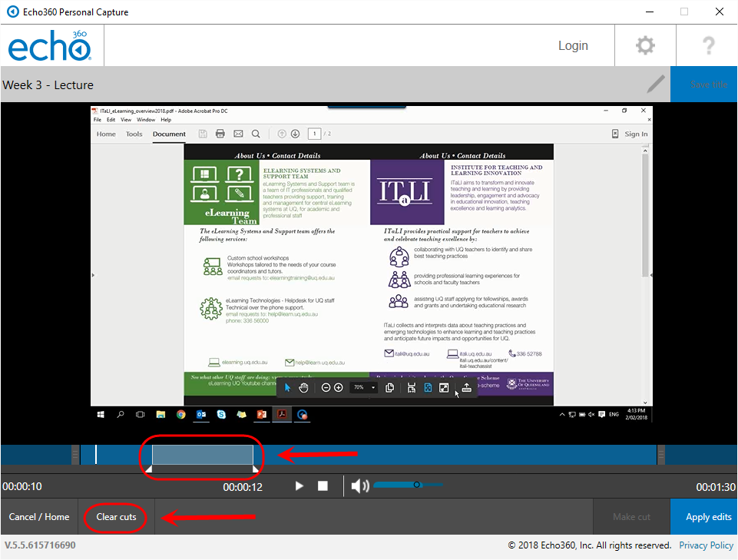Adjust the volume slider

[416, 485]
